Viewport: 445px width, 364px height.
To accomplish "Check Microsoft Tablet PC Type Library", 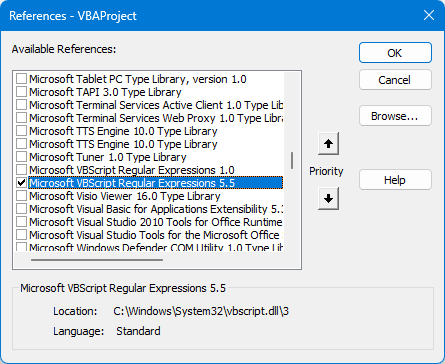I will (22, 79).
